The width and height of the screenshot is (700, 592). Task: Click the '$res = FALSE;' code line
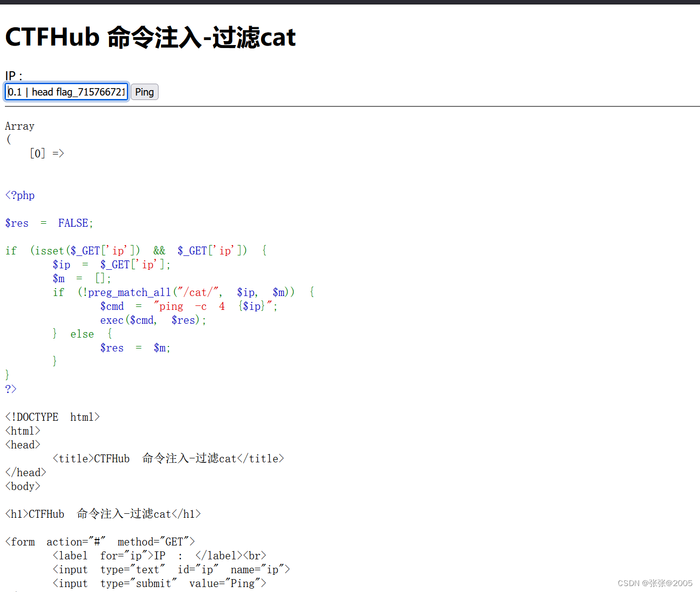pos(49,223)
